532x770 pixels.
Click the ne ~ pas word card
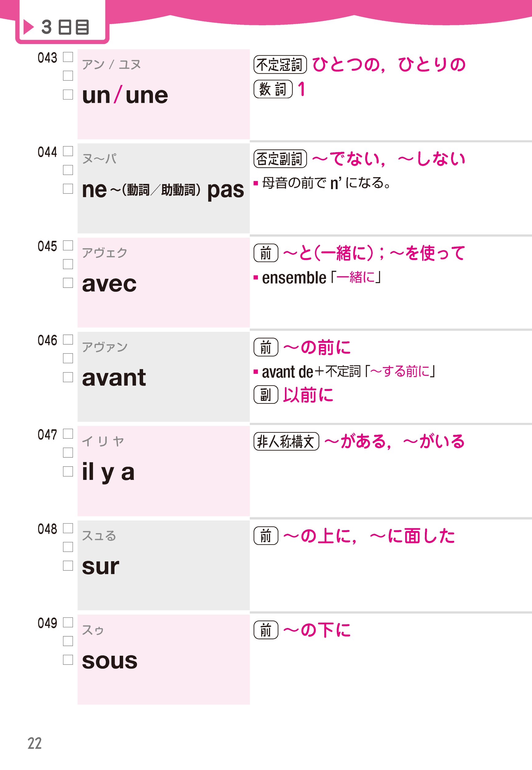[164, 188]
